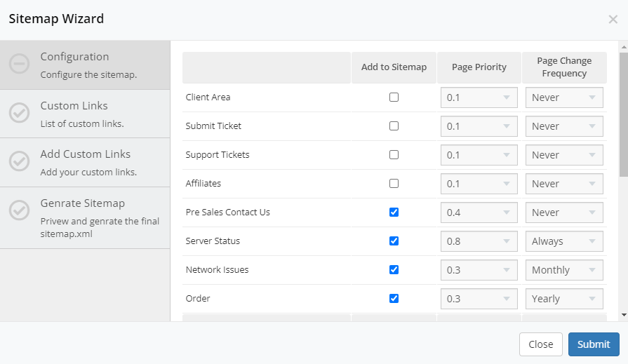This screenshot has width=628, height=364.
Task: Click the Add Custom Links checkmark icon
Action: tap(19, 161)
